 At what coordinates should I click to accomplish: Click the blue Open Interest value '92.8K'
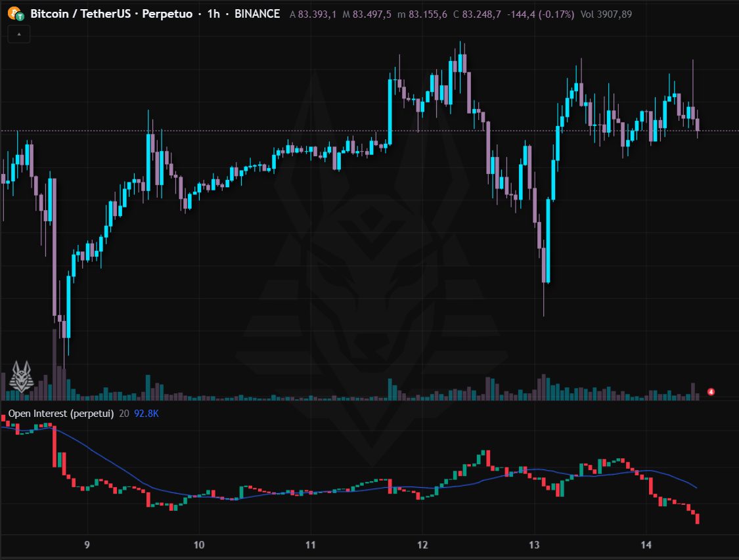pos(146,414)
